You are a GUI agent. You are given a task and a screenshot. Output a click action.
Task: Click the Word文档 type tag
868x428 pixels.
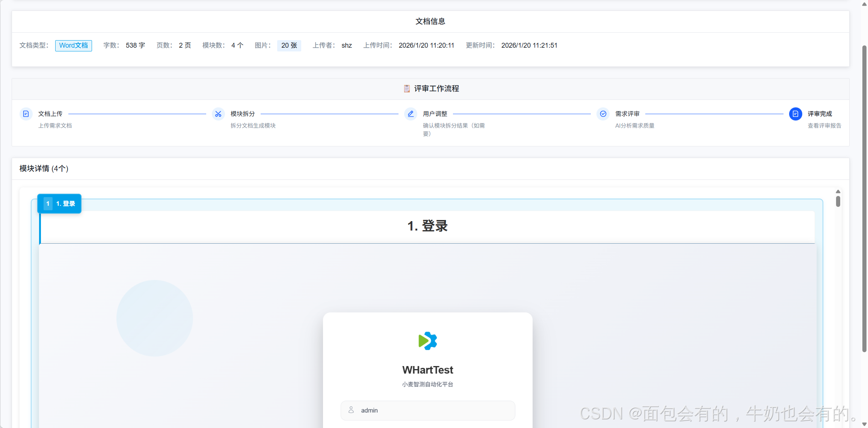click(73, 45)
